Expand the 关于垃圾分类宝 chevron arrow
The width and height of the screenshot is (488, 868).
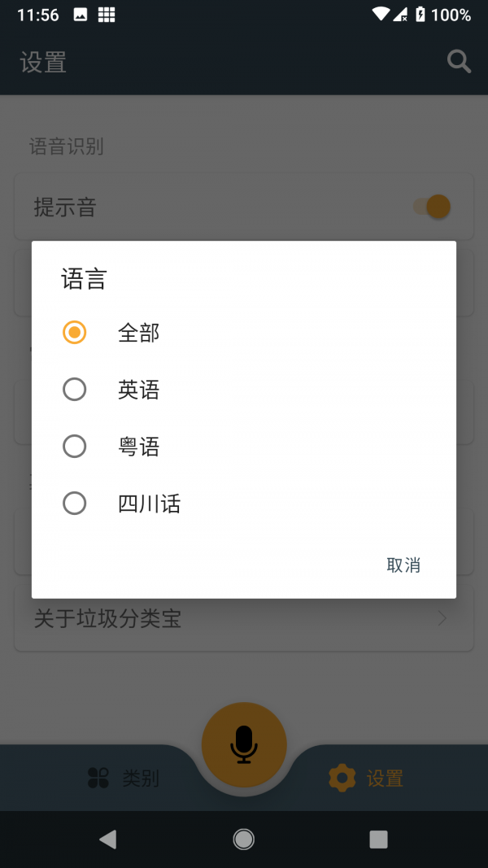click(x=442, y=619)
